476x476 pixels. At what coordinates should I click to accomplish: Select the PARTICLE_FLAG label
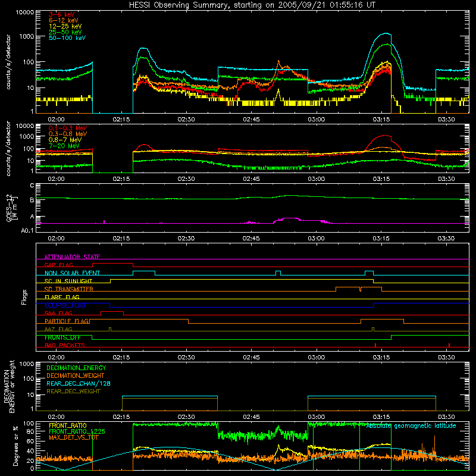click(x=67, y=321)
